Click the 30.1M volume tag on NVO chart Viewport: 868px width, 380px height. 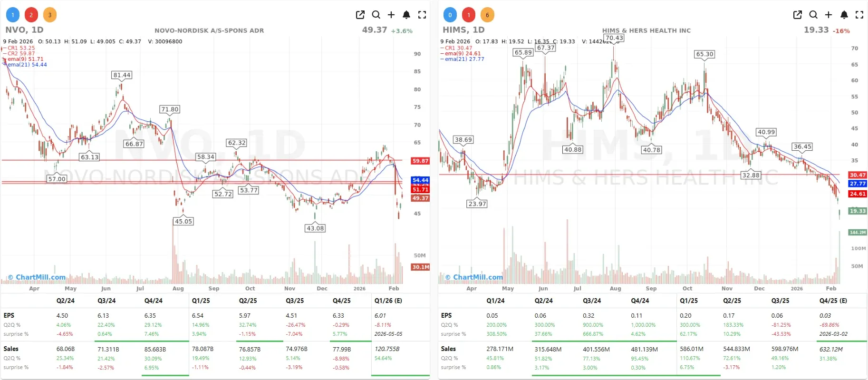420,267
